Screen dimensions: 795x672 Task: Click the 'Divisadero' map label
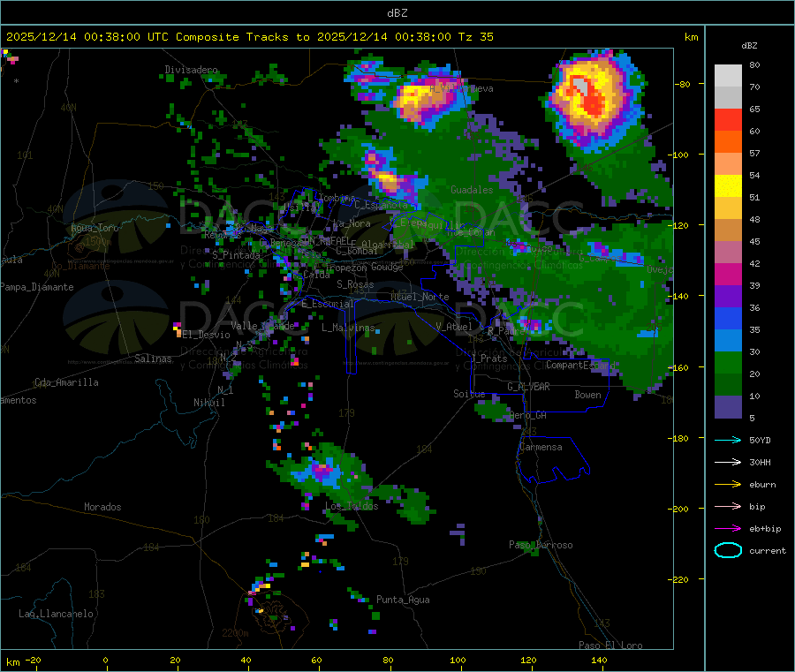(x=191, y=70)
